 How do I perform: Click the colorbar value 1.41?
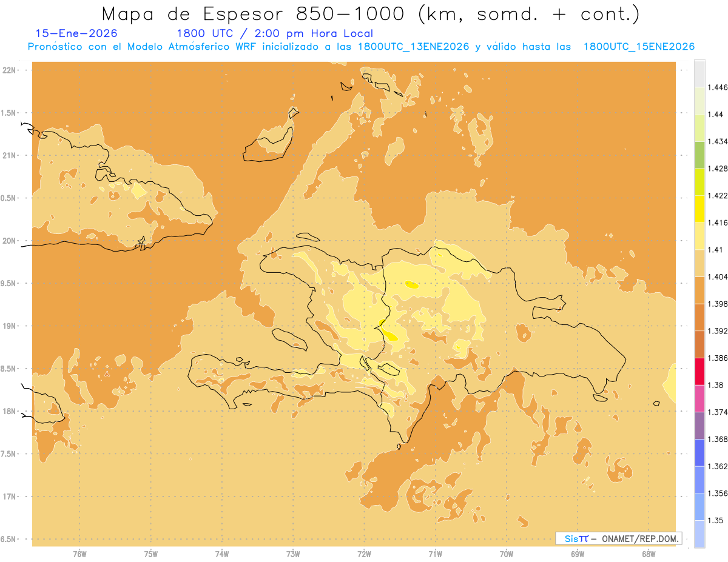pyautogui.click(x=716, y=250)
